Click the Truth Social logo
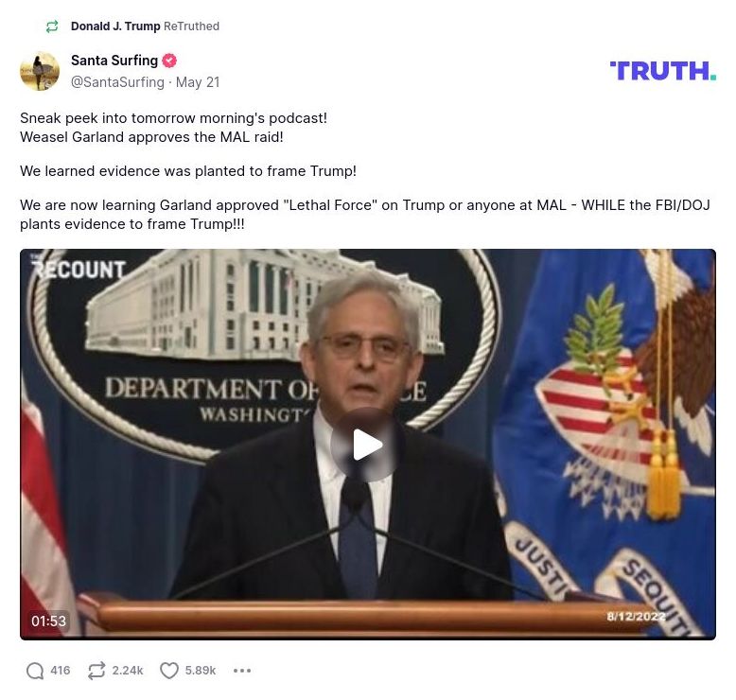This screenshot has height=700, width=736. 663,71
